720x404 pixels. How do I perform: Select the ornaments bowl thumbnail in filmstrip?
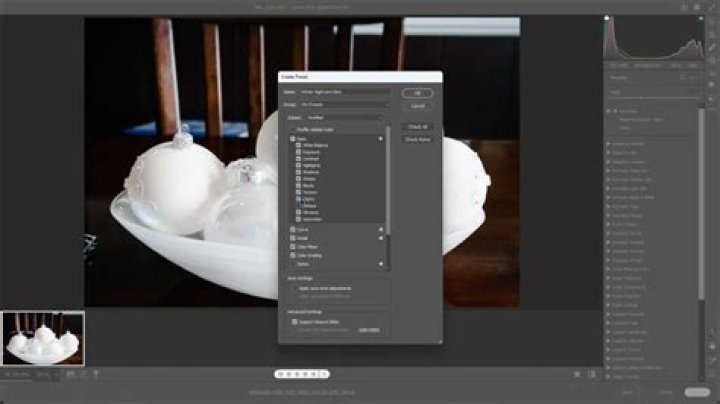[x=43, y=338]
